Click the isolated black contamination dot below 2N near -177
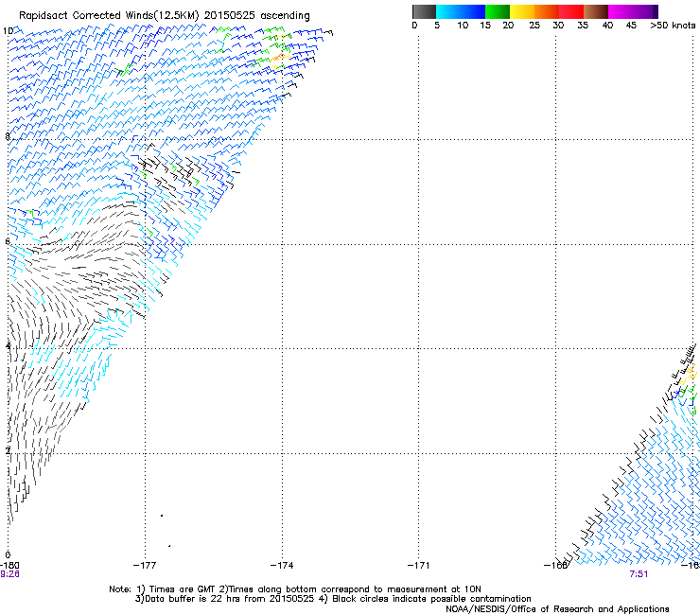 [162, 516]
